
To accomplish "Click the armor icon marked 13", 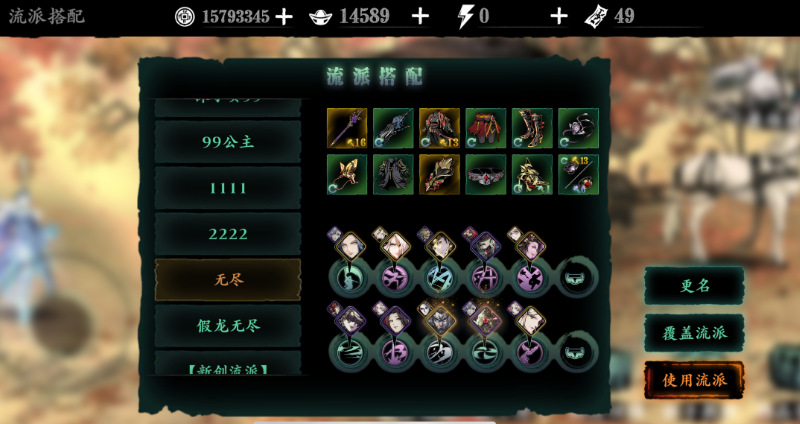I will (x=439, y=128).
